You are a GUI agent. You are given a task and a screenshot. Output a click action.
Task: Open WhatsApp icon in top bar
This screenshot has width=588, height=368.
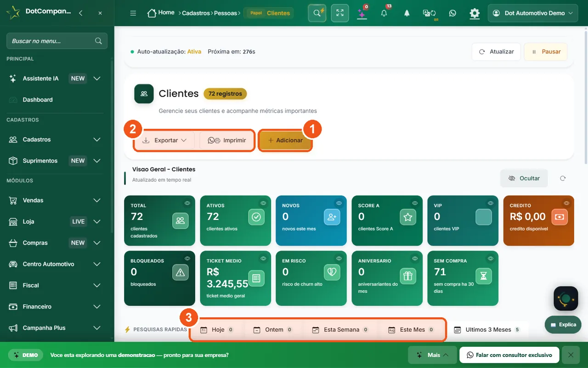pyautogui.click(x=452, y=13)
